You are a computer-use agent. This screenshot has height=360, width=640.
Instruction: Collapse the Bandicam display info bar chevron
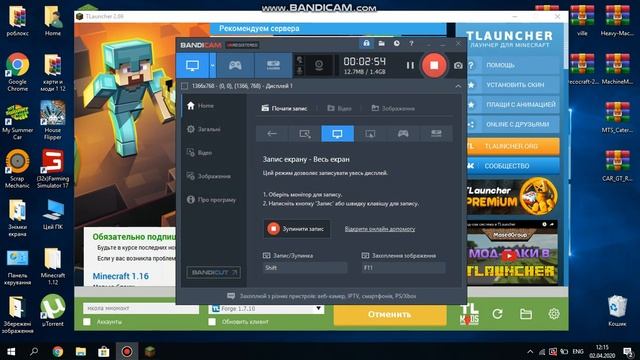[x=458, y=86]
